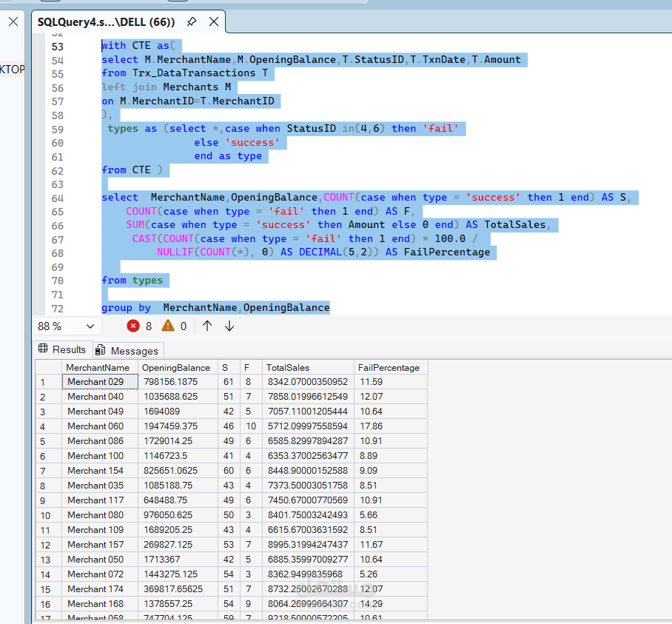Select the Merchant 072 cell
This screenshot has width=672, height=624.
click(100, 574)
